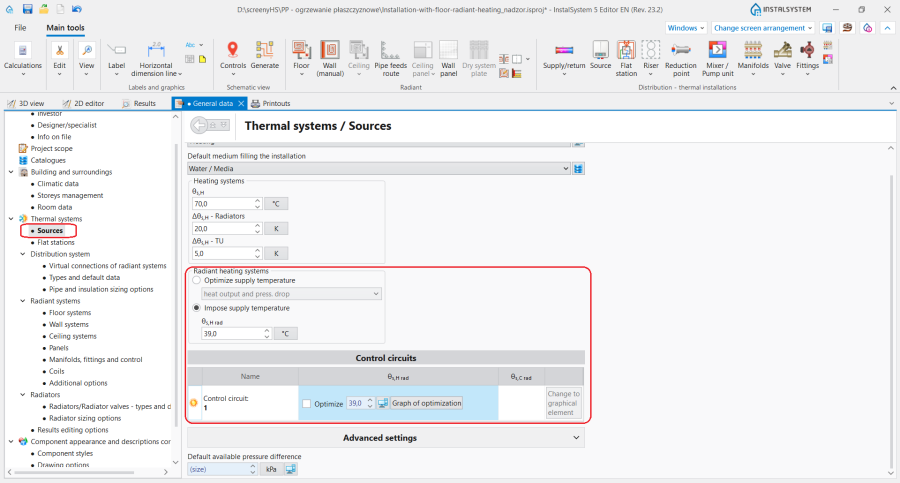Select Pipe feeds route tool

coord(390,59)
